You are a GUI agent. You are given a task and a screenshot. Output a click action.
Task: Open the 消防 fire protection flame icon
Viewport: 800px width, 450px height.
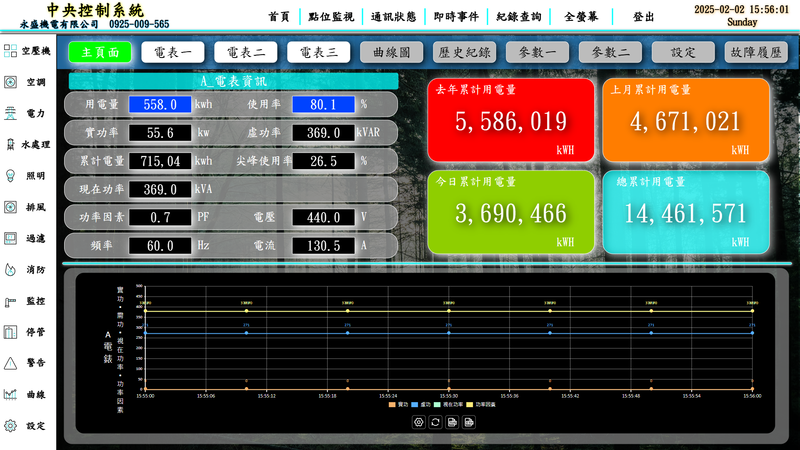pyautogui.click(x=10, y=270)
